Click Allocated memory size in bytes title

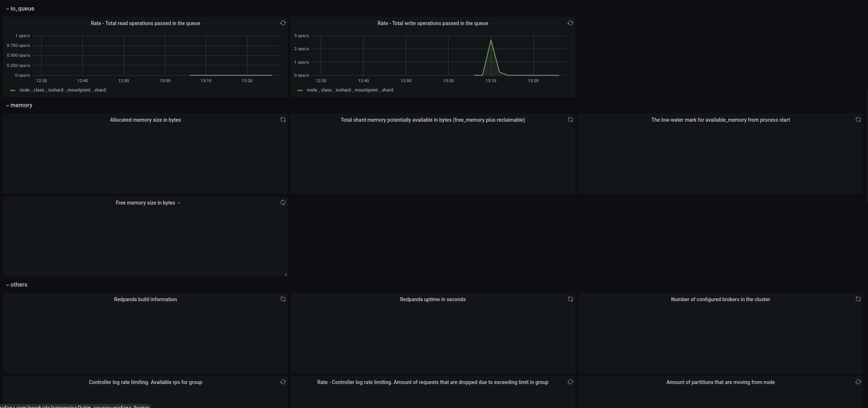(145, 120)
